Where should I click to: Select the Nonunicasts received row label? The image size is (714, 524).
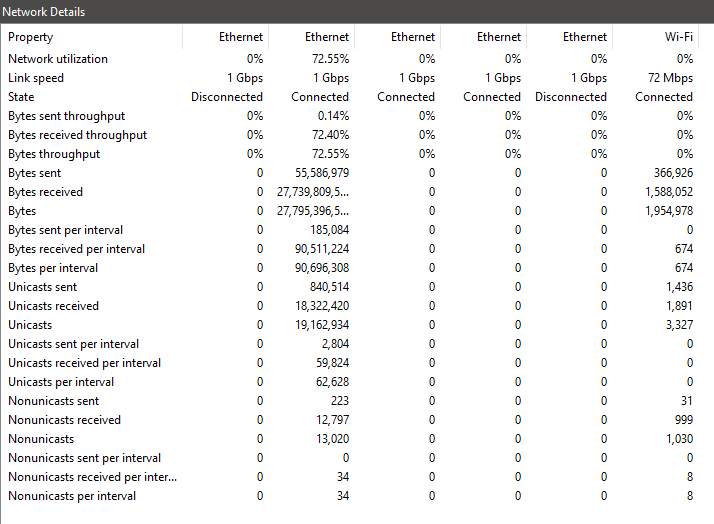click(x=64, y=420)
